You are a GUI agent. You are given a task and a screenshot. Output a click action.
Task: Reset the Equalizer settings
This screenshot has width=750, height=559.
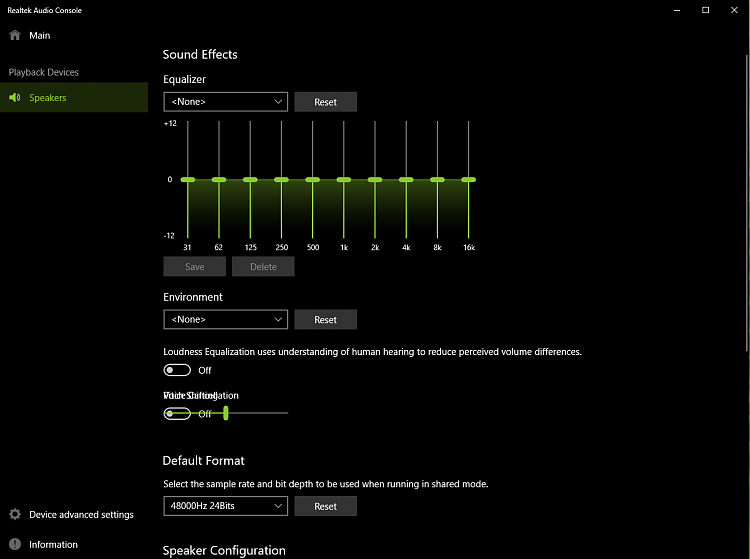(325, 102)
